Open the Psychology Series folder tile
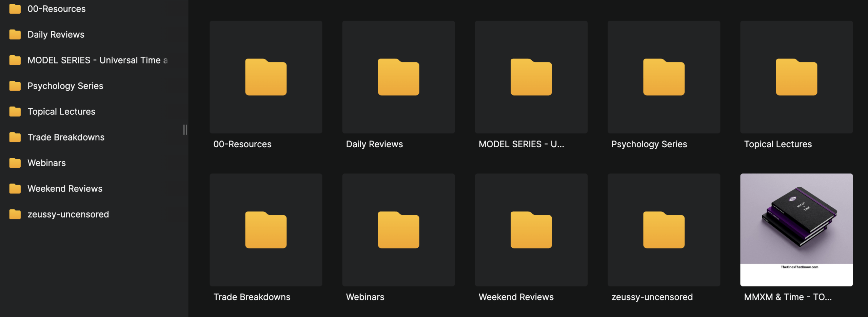Screen dimensions: 868x317 tap(664, 77)
